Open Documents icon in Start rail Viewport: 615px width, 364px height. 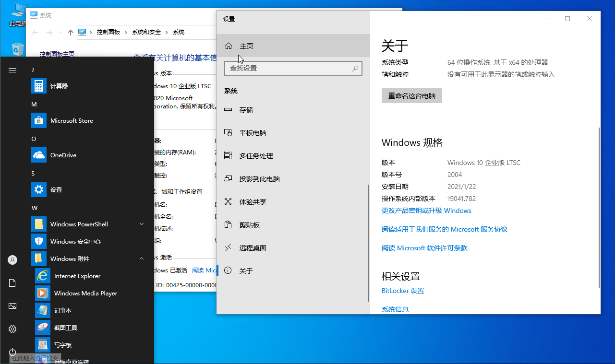tap(12, 283)
